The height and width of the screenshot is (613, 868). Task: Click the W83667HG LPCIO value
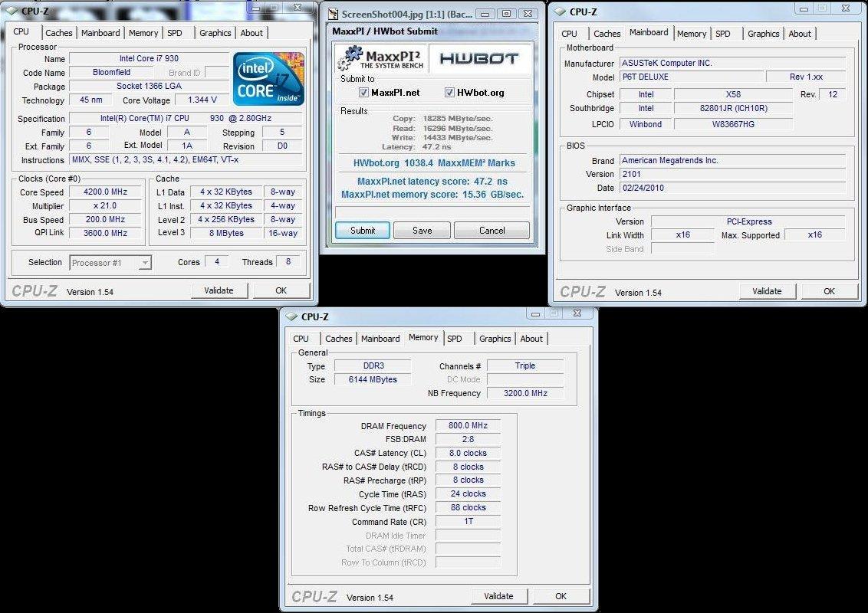tap(733, 124)
